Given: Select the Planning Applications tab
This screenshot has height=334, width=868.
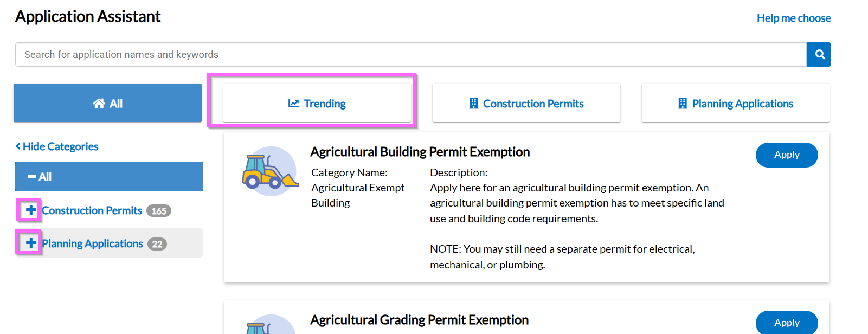Looking at the screenshot, I should click(735, 103).
